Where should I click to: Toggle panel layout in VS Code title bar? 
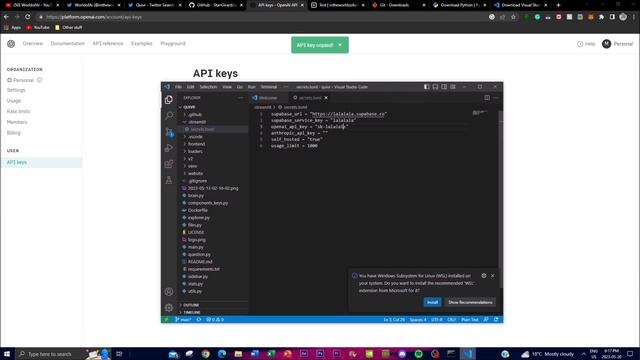(436, 87)
